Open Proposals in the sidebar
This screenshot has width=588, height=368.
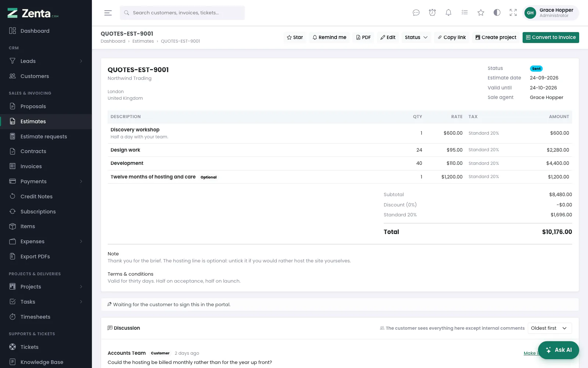coord(46,106)
